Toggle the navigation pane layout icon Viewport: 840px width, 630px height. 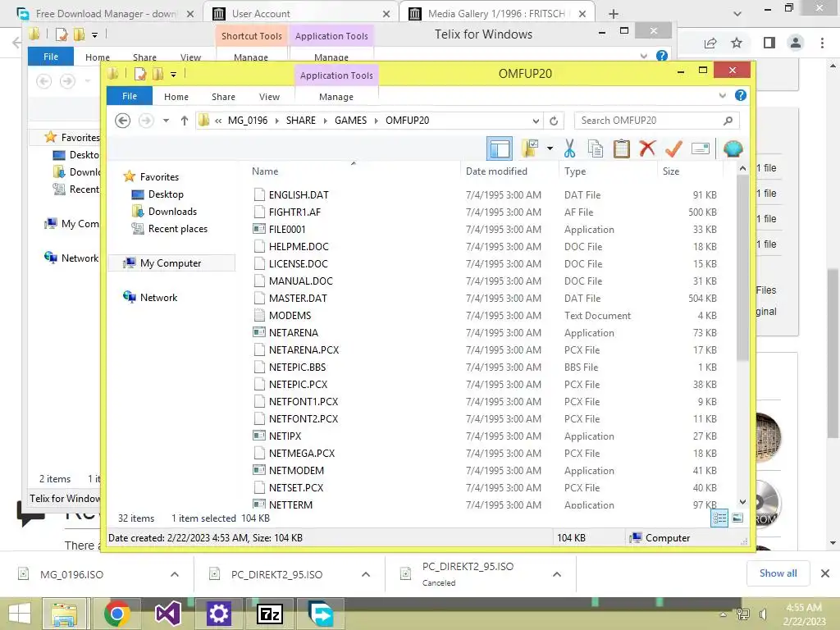pyautogui.click(x=500, y=148)
